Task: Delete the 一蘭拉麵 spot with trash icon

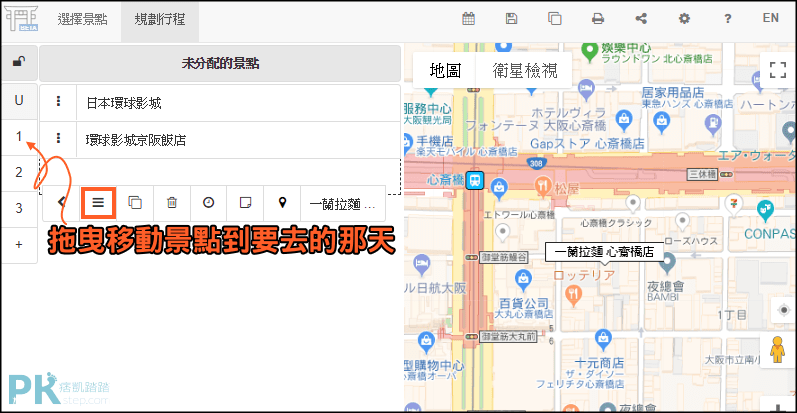Action: 172,203
